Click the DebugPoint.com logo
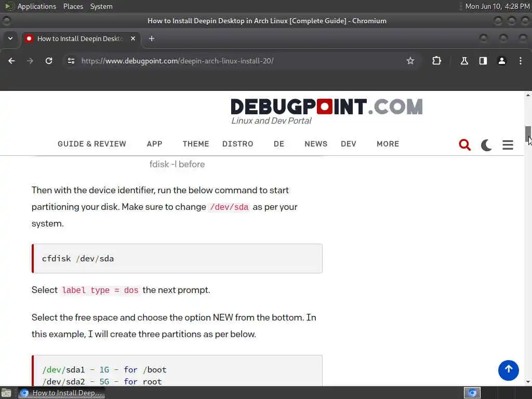 (326, 107)
